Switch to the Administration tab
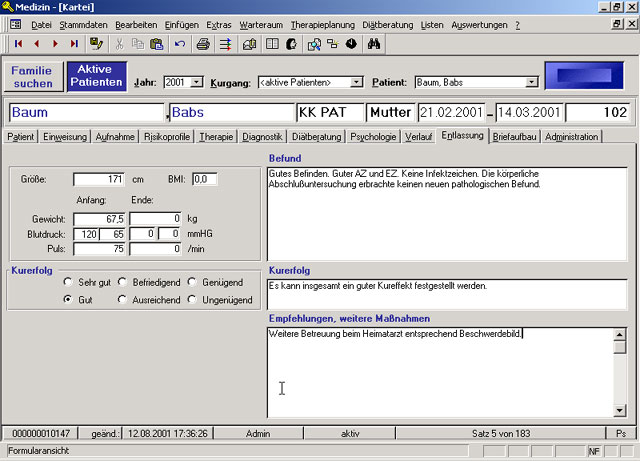 click(x=571, y=137)
